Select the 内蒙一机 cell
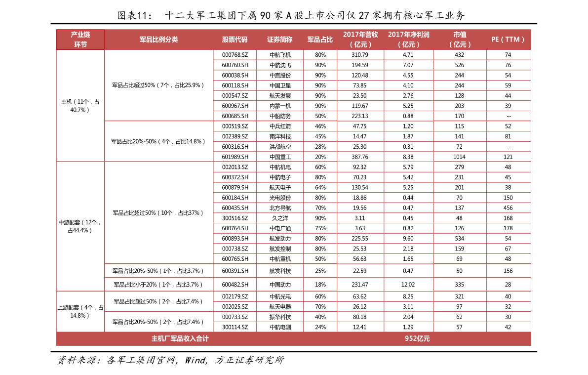The width and height of the screenshot is (588, 375). click(280, 106)
